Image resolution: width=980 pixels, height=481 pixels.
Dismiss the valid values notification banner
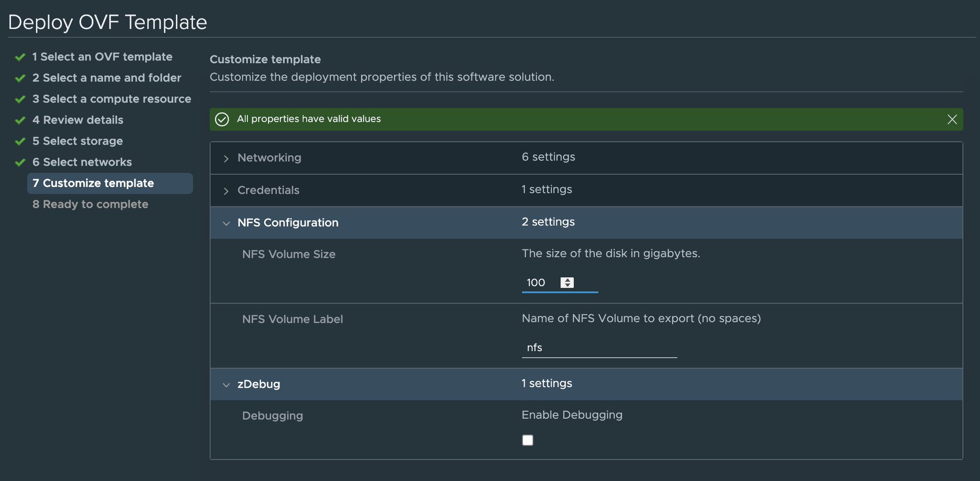tap(952, 119)
